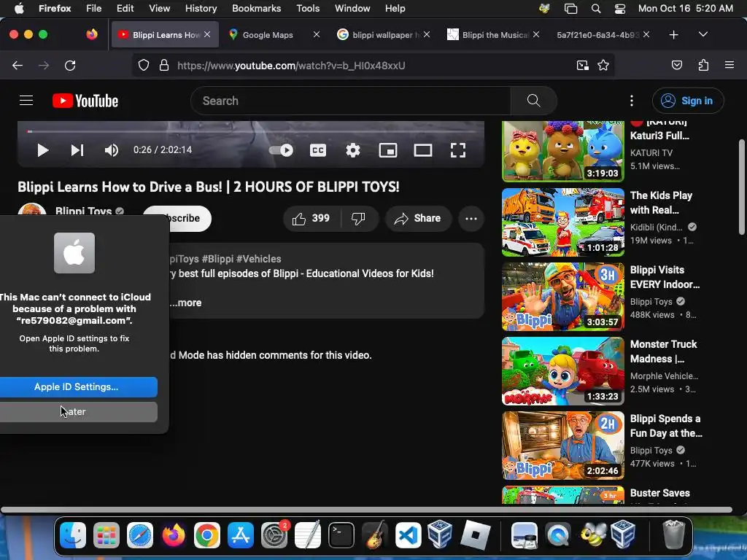Viewport: 747px width, 560px height.
Task: Open App Store from the dock
Action: click(241, 535)
